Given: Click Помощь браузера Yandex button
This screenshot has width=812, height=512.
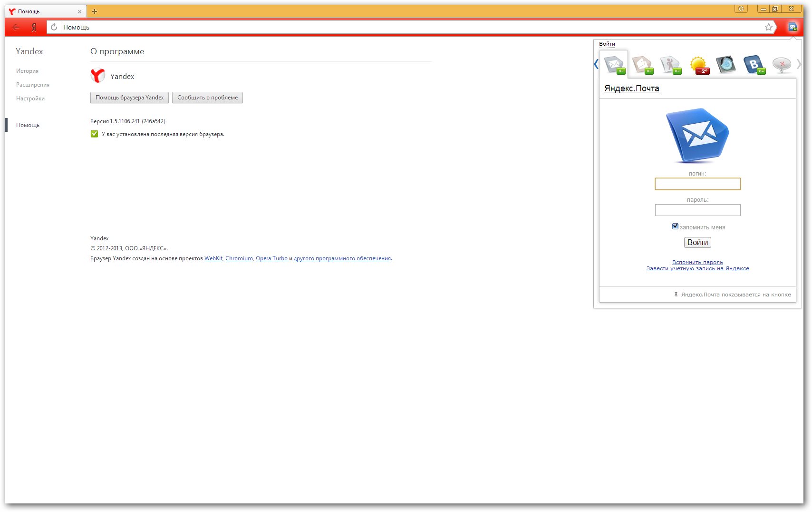Looking at the screenshot, I should (x=129, y=98).
